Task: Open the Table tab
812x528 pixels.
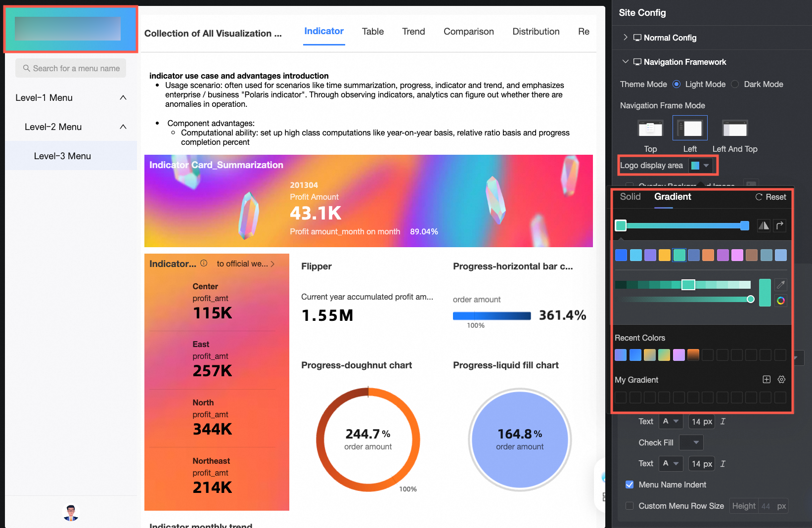Action: click(373, 32)
